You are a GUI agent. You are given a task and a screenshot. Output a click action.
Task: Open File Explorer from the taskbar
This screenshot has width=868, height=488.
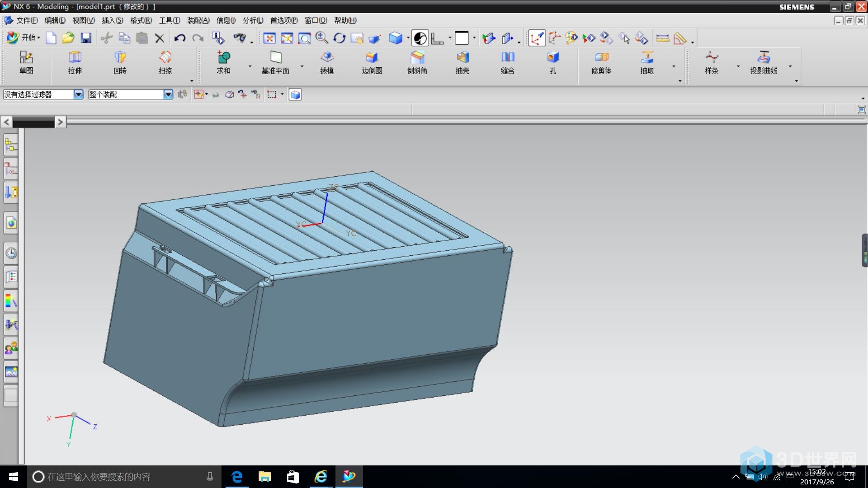(264, 477)
